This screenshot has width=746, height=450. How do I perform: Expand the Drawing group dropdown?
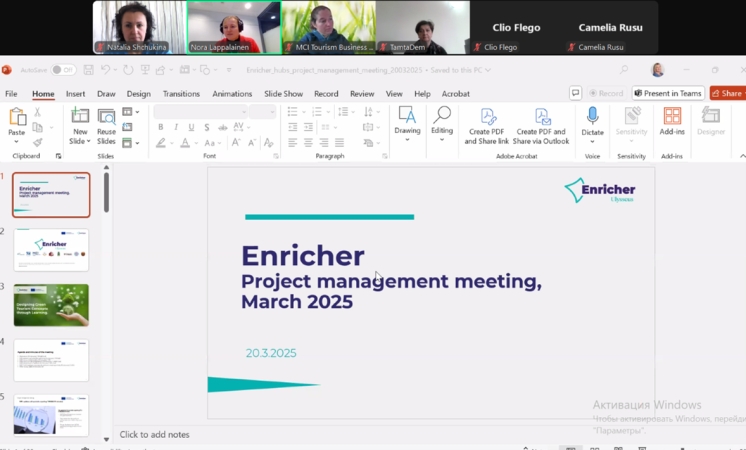pos(407,140)
